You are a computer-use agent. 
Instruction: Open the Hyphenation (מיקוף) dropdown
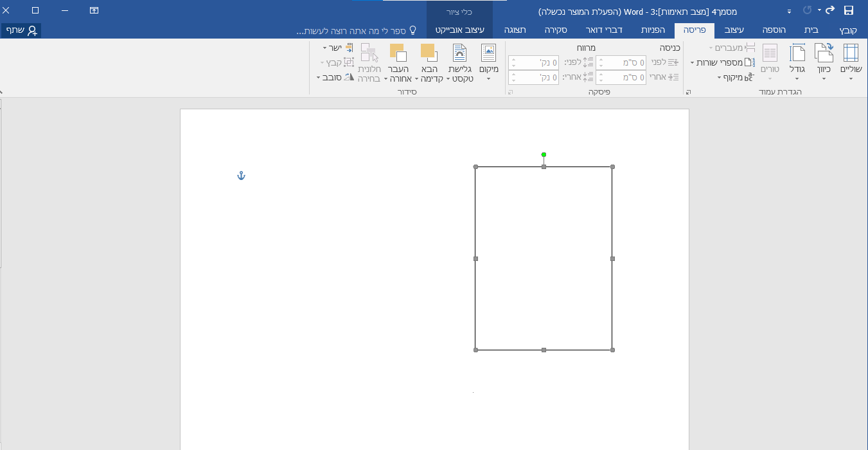tap(736, 77)
